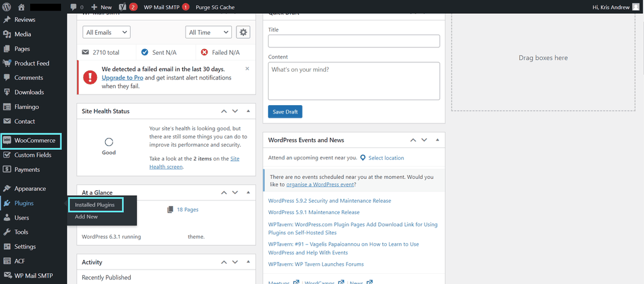Click the user avatar for Kris Andrew

click(x=636, y=7)
